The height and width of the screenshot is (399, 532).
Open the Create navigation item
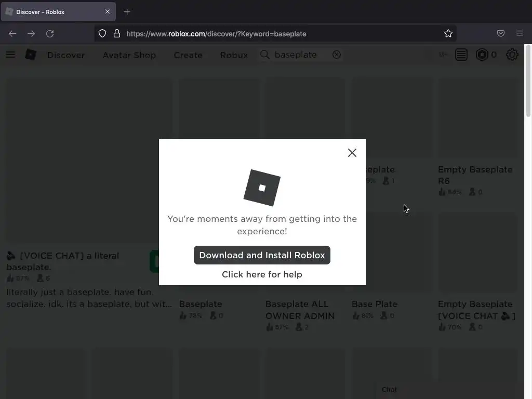tap(188, 55)
